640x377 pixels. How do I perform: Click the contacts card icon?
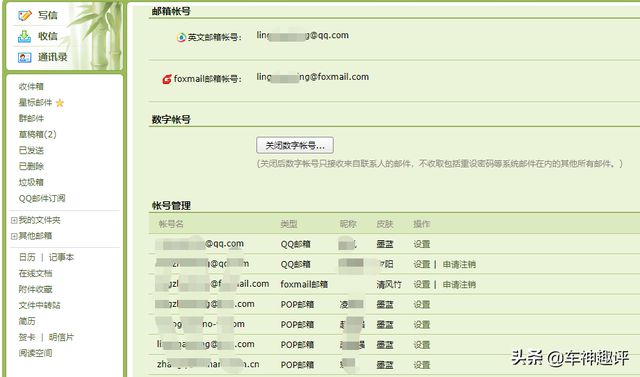pos(24,58)
